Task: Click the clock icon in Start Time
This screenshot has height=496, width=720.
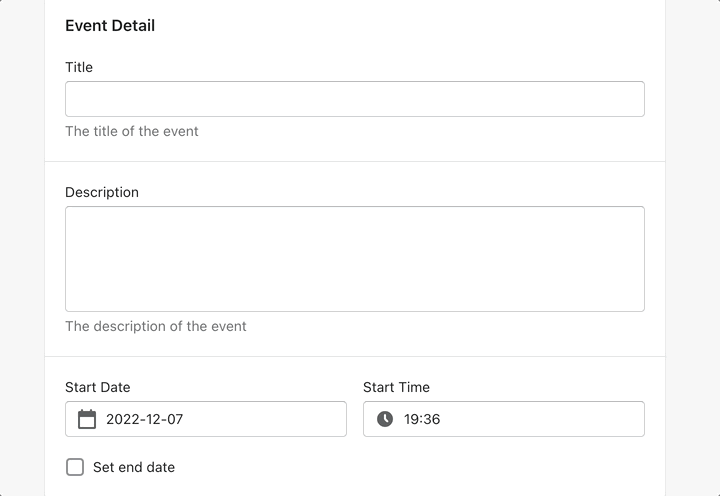Action: (385, 419)
